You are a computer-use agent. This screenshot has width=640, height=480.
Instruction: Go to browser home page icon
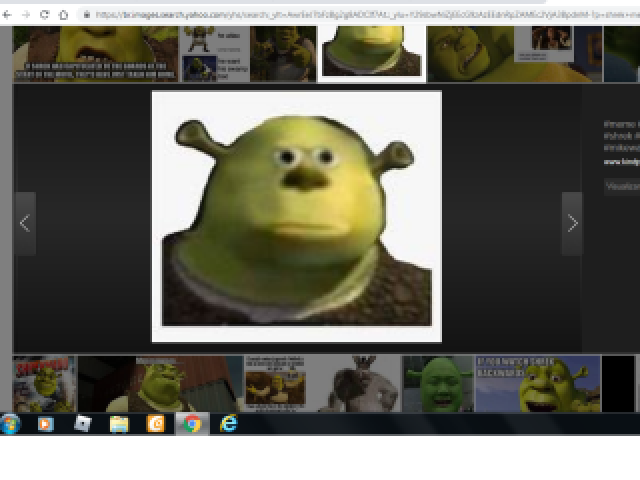pyautogui.click(x=63, y=15)
